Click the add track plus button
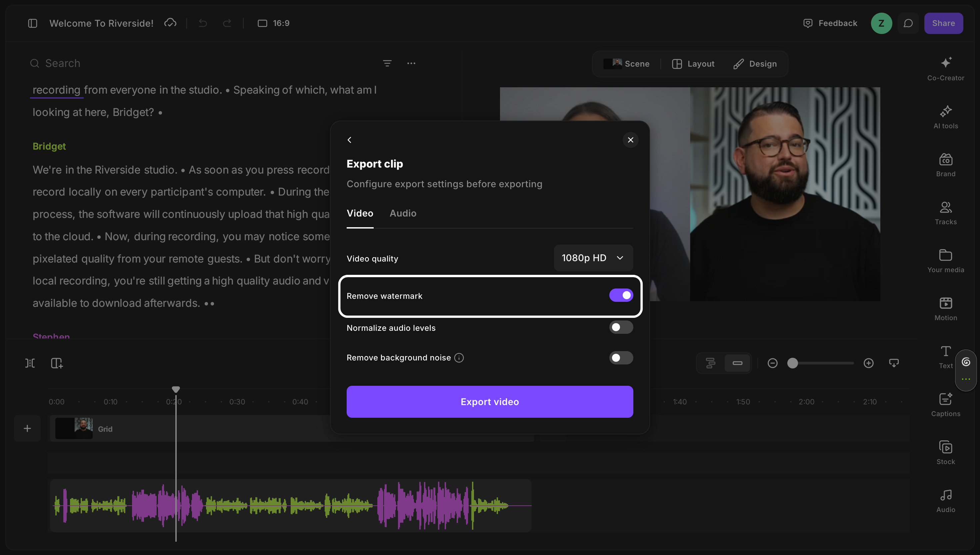This screenshot has width=980, height=555. (27, 428)
